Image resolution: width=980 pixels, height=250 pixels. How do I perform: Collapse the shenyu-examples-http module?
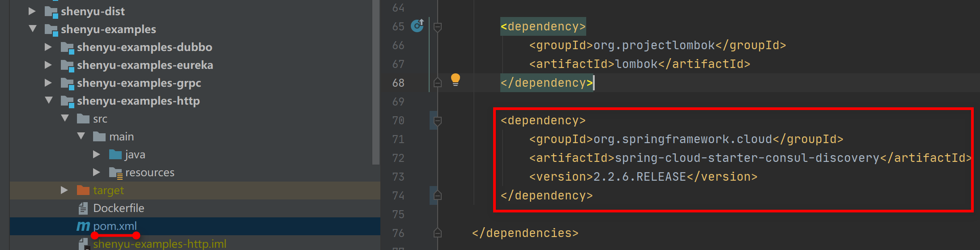49,101
